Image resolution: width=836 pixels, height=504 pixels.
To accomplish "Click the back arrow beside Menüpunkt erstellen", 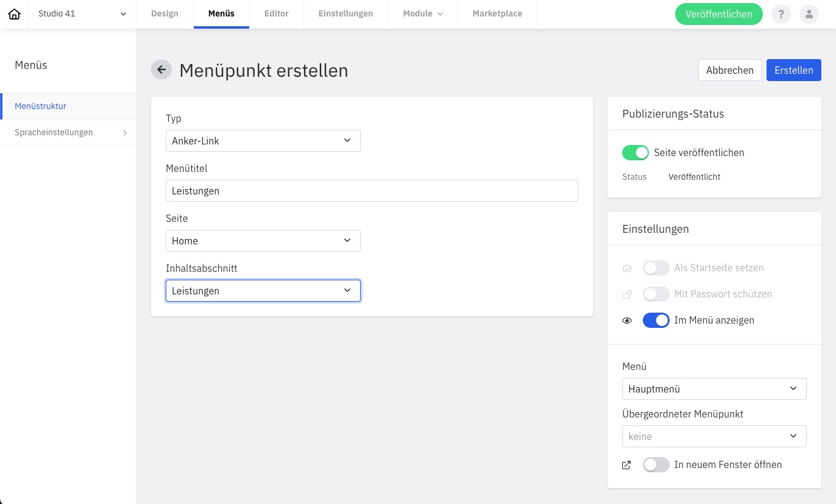I will (x=161, y=70).
